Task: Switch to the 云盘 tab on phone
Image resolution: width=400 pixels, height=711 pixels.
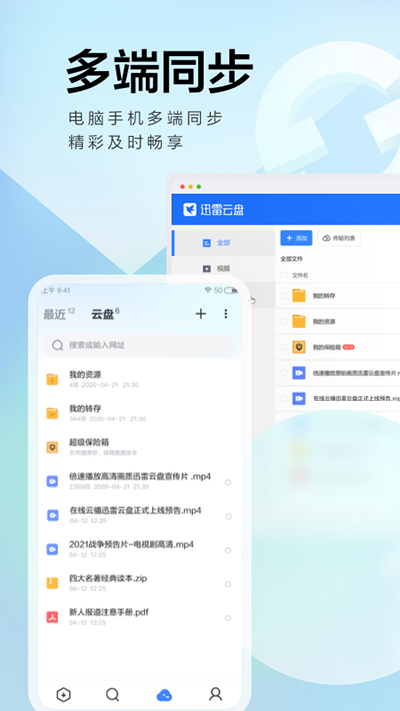Action: click(x=102, y=314)
